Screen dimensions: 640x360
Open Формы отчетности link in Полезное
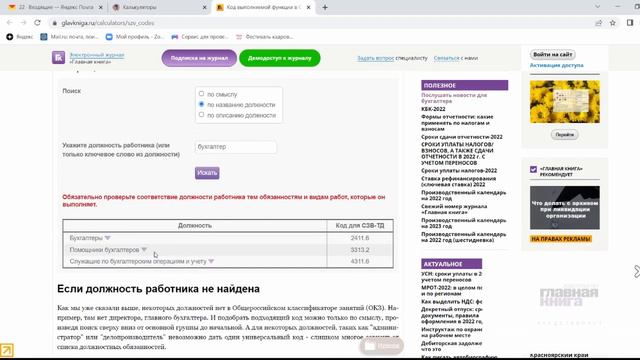point(457,123)
